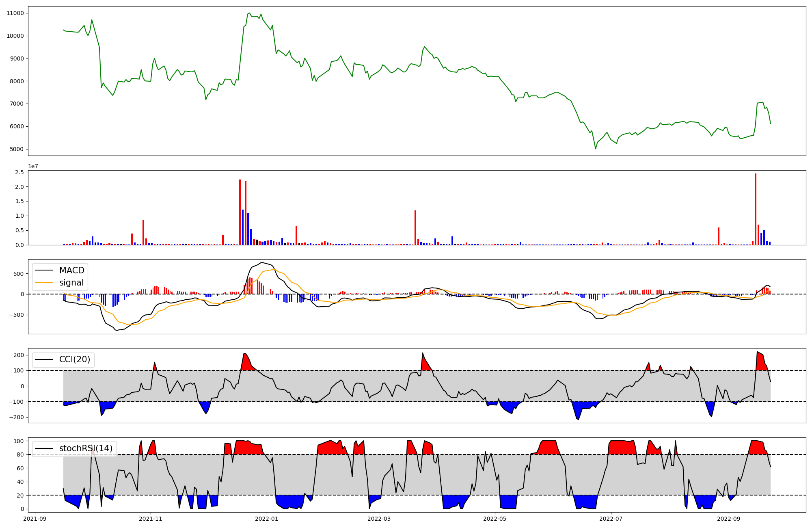Image resolution: width=812 pixels, height=528 pixels.
Task: Click the 8000 price axis label
Action: [17, 81]
